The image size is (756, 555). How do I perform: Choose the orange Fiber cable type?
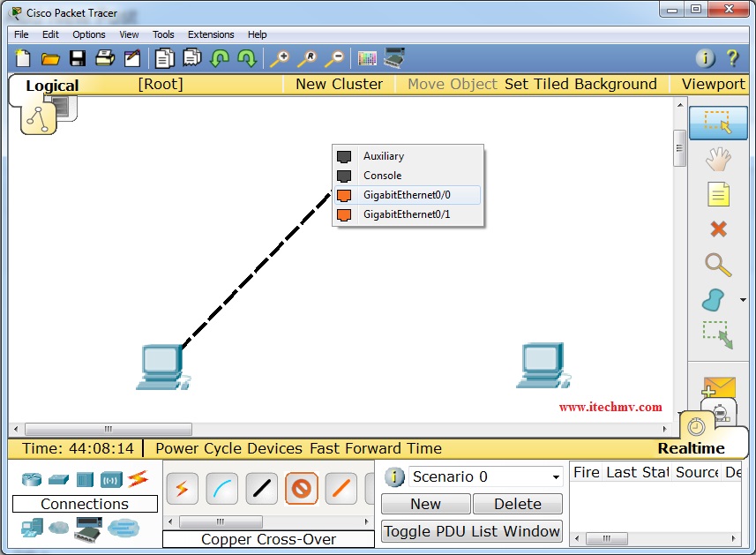coord(341,489)
